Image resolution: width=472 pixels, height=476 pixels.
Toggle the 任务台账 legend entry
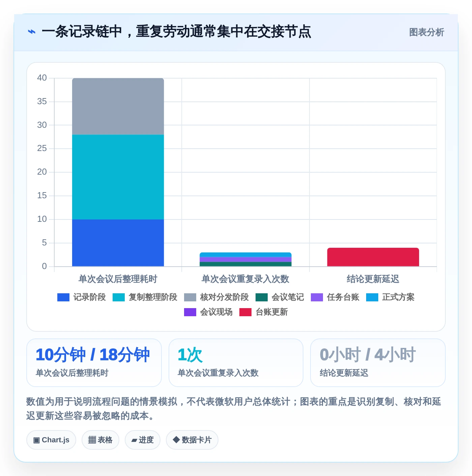point(335,297)
